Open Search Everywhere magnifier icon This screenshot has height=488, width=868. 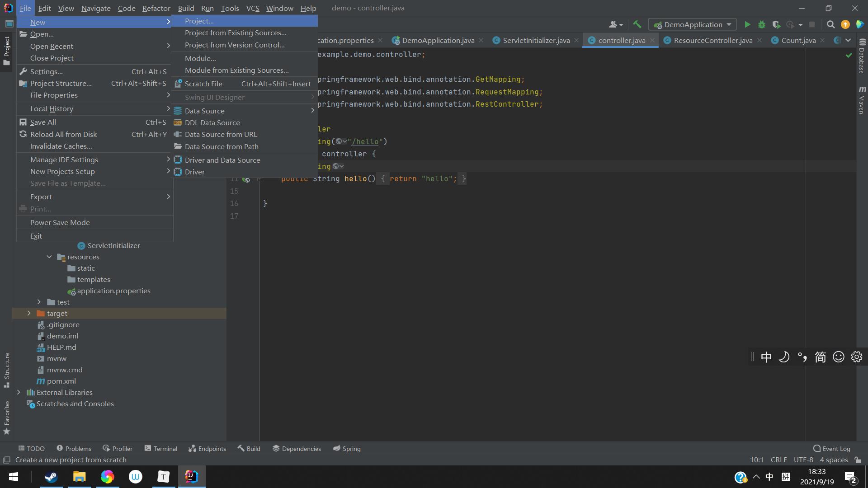[830, 24]
